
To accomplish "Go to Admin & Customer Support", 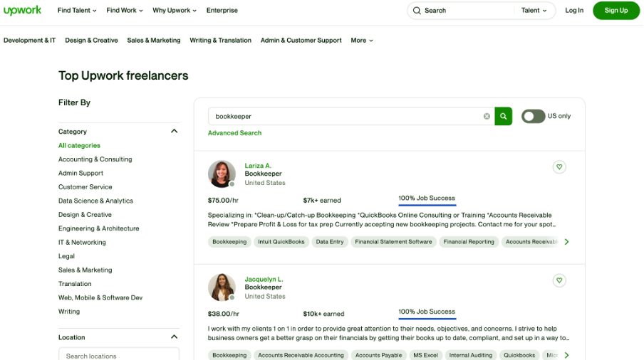I will 301,40.
